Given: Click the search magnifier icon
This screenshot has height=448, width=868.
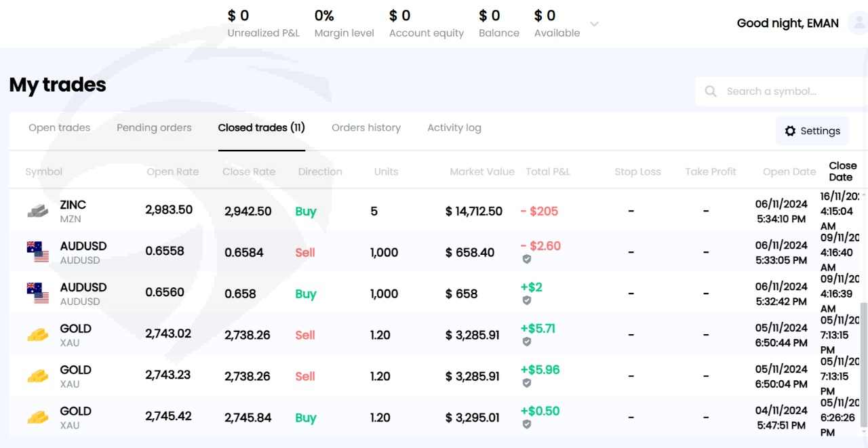Looking at the screenshot, I should click(x=711, y=91).
